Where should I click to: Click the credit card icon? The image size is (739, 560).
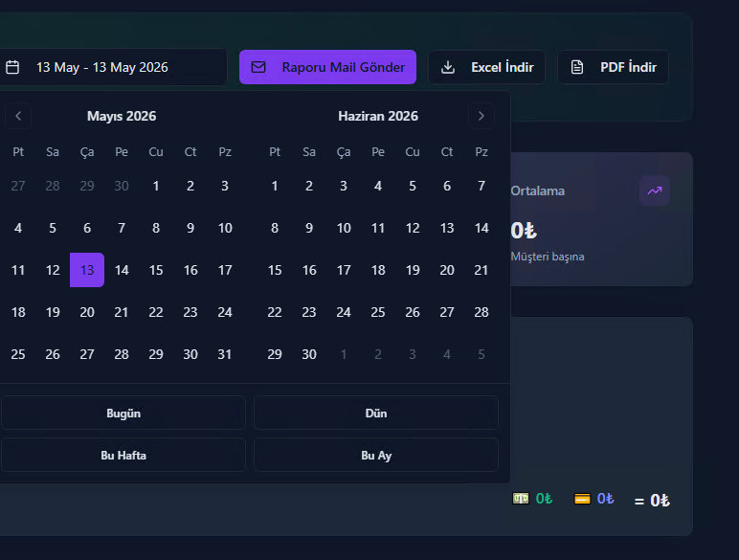point(582,499)
